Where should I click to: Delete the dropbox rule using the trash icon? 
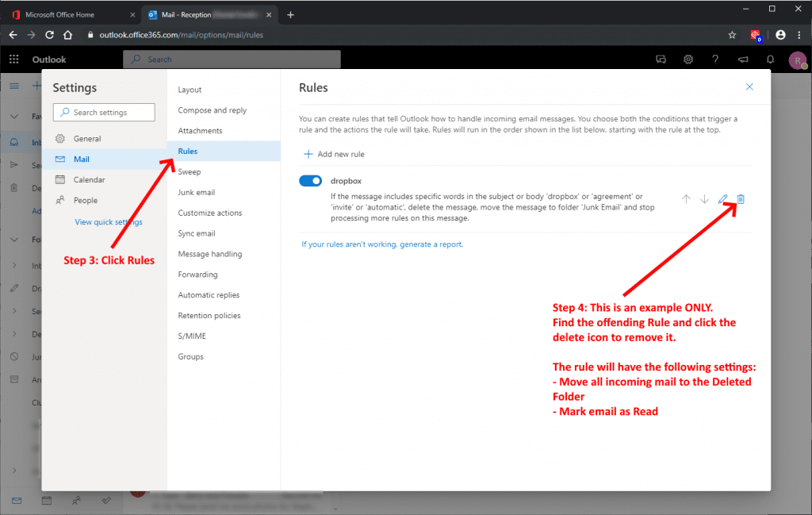point(740,199)
